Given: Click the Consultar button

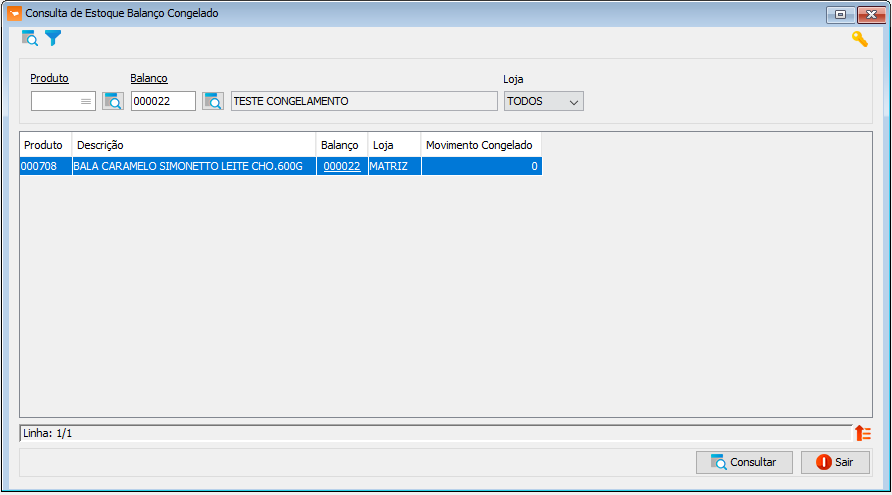Looking at the screenshot, I should (x=744, y=463).
